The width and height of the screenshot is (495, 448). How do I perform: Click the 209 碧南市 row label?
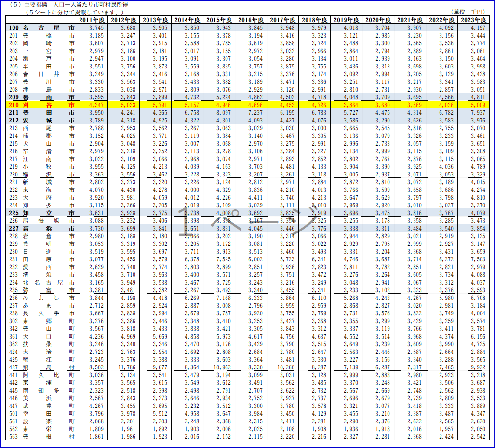[x=41, y=97]
